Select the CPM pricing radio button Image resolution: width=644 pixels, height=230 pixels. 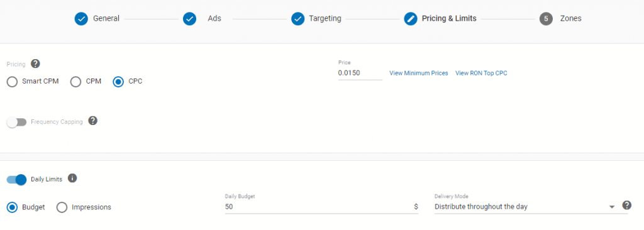75,82
